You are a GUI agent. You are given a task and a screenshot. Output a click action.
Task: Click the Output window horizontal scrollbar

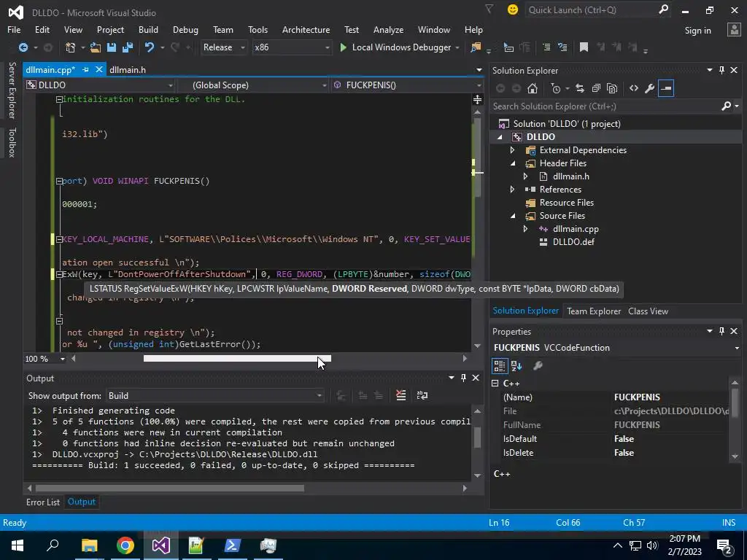coord(169,488)
